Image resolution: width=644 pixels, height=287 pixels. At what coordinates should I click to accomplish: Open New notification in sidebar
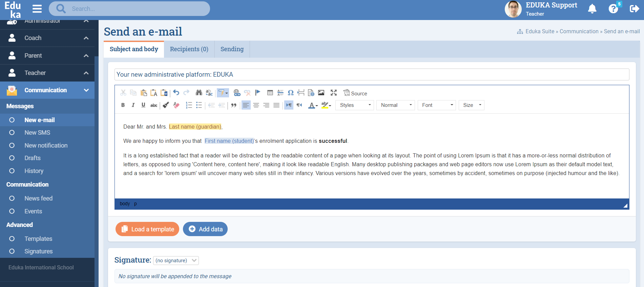pyautogui.click(x=46, y=146)
